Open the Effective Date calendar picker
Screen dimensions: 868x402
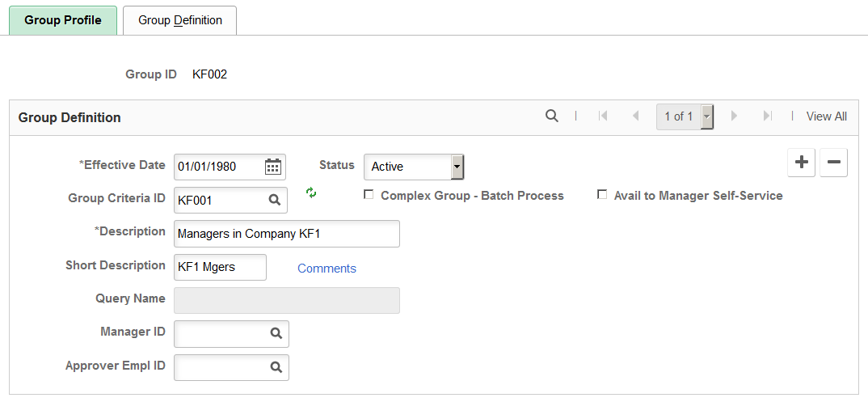click(x=273, y=167)
